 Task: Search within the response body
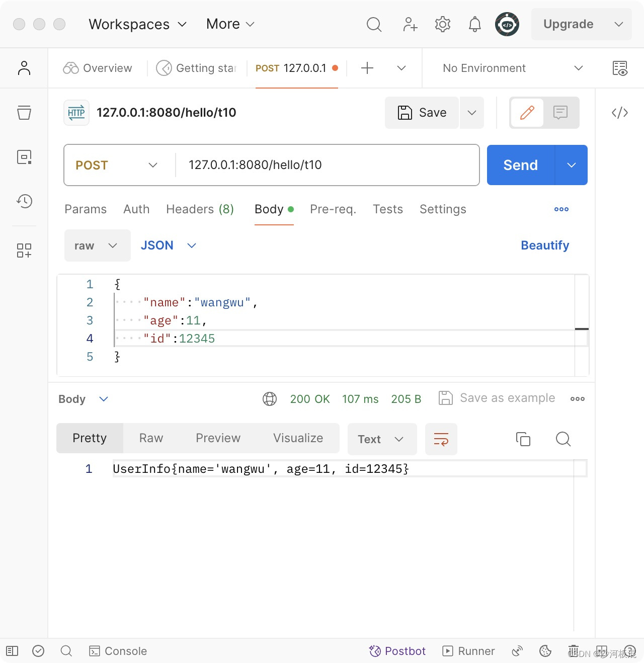tap(563, 439)
